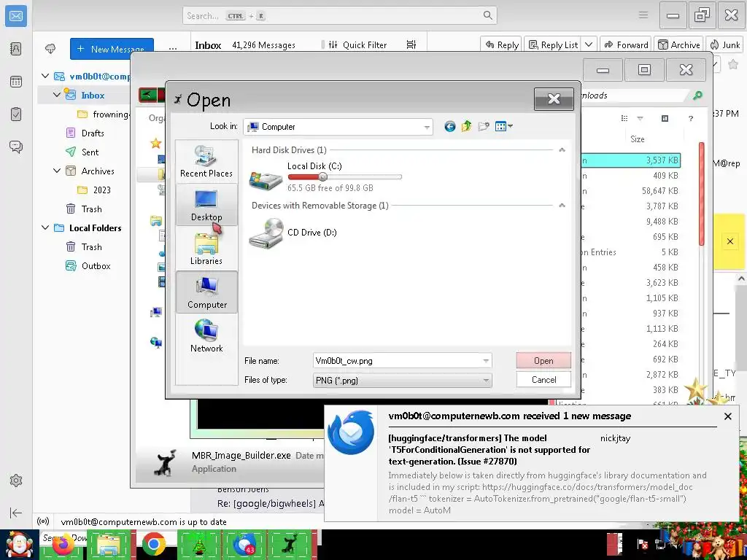Select Computer in the places bar
Image resolution: width=747 pixels, height=560 pixels.
(206, 292)
